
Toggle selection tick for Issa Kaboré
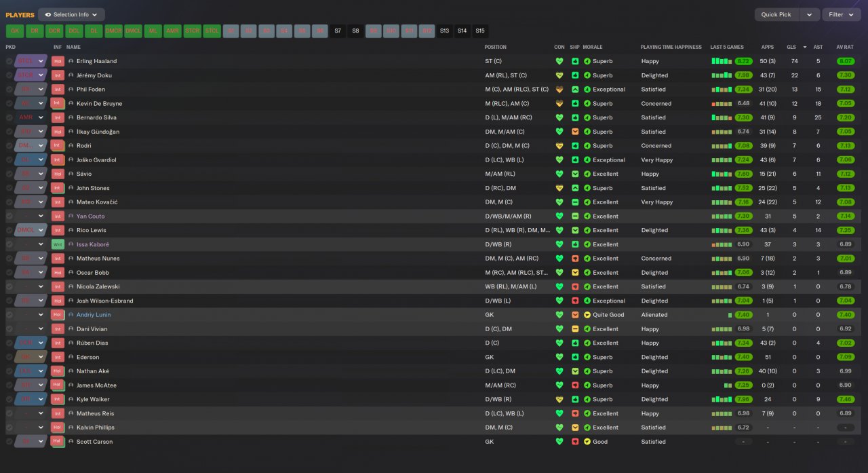click(x=9, y=244)
